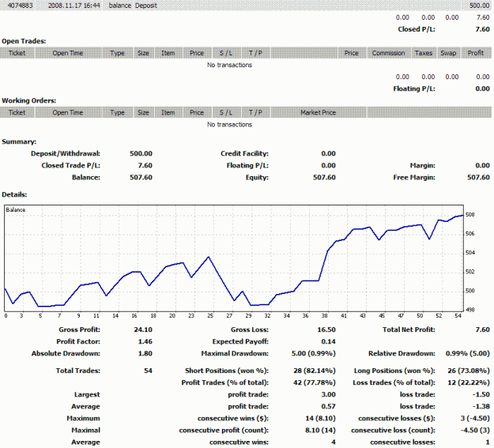
Task: Click the 'Credit Facility:' label
Action: point(244,154)
